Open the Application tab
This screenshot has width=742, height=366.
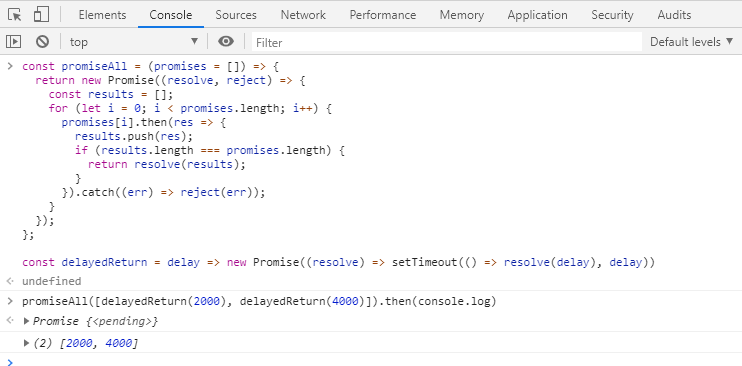(538, 15)
